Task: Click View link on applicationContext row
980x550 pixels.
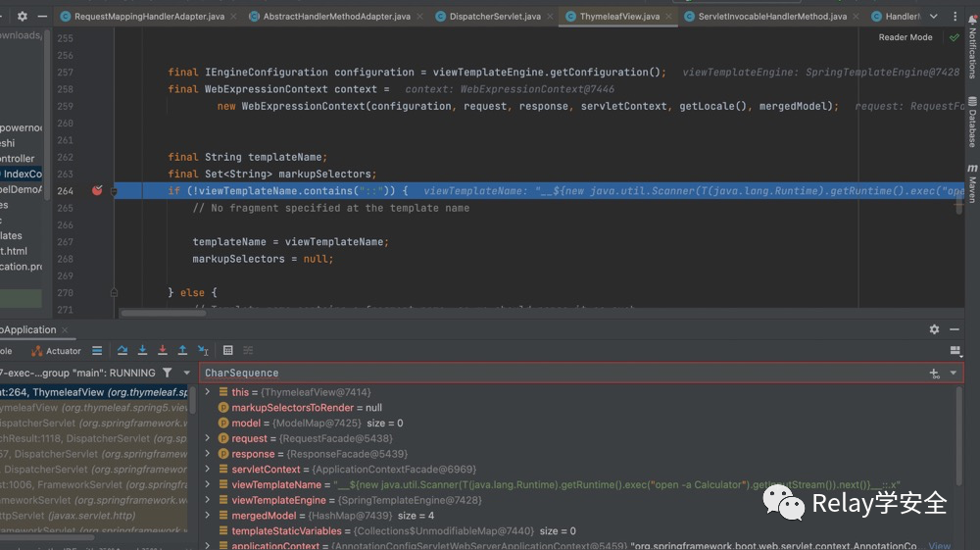Action: coord(940,546)
